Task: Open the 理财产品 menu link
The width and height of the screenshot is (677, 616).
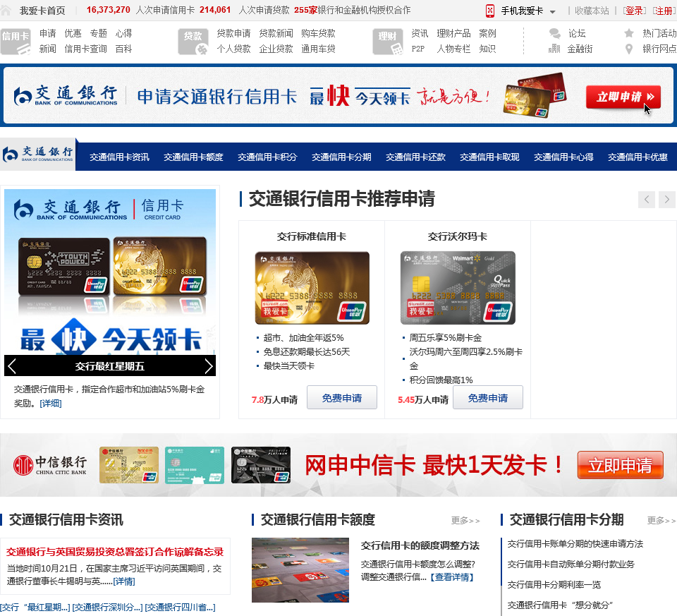Action: click(453, 33)
